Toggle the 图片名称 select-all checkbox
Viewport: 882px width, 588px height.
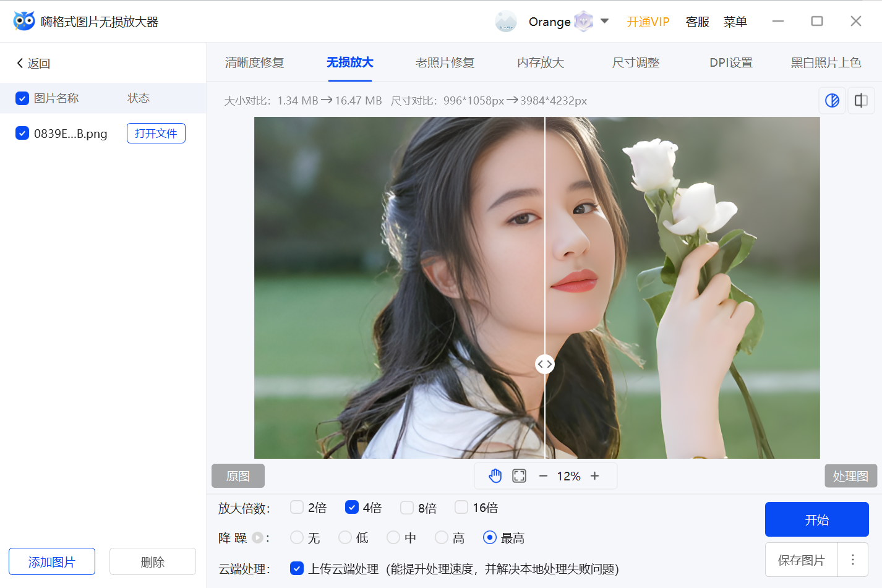click(22, 98)
